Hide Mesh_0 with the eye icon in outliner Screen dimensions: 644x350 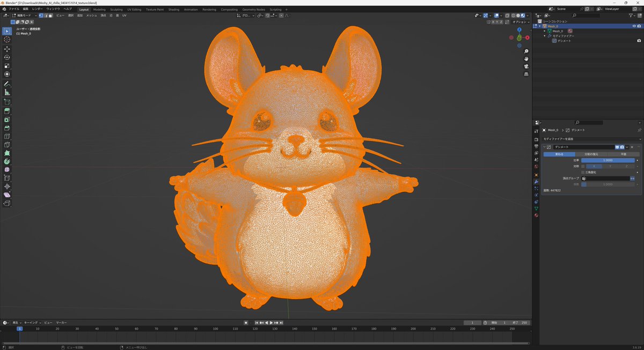[x=634, y=26]
